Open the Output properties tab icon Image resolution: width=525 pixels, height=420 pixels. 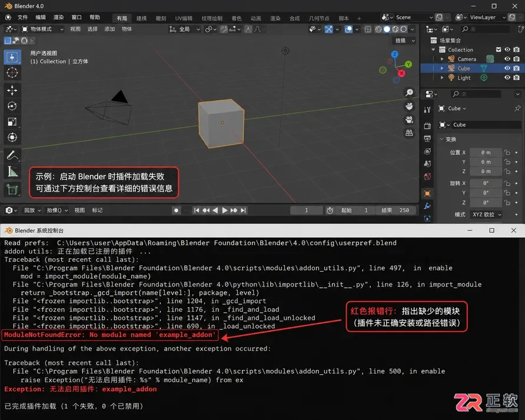427,139
